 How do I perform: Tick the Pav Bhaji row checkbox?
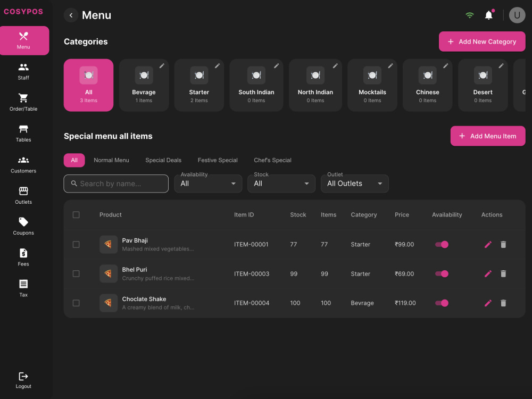76,244
